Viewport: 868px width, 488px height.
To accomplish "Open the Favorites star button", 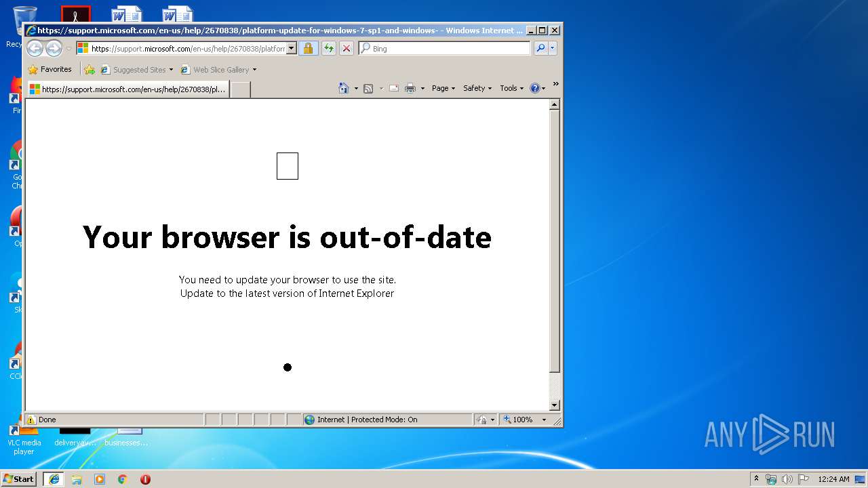I will (x=50, y=69).
